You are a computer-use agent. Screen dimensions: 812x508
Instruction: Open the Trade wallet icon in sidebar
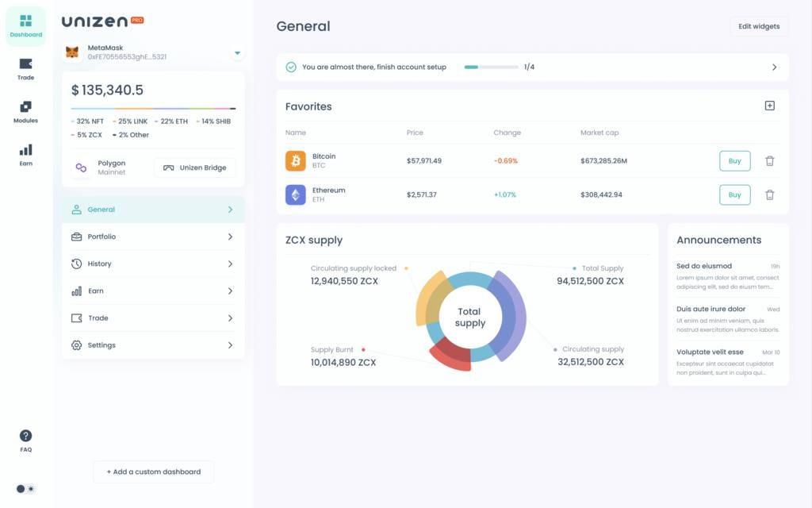pos(25,63)
